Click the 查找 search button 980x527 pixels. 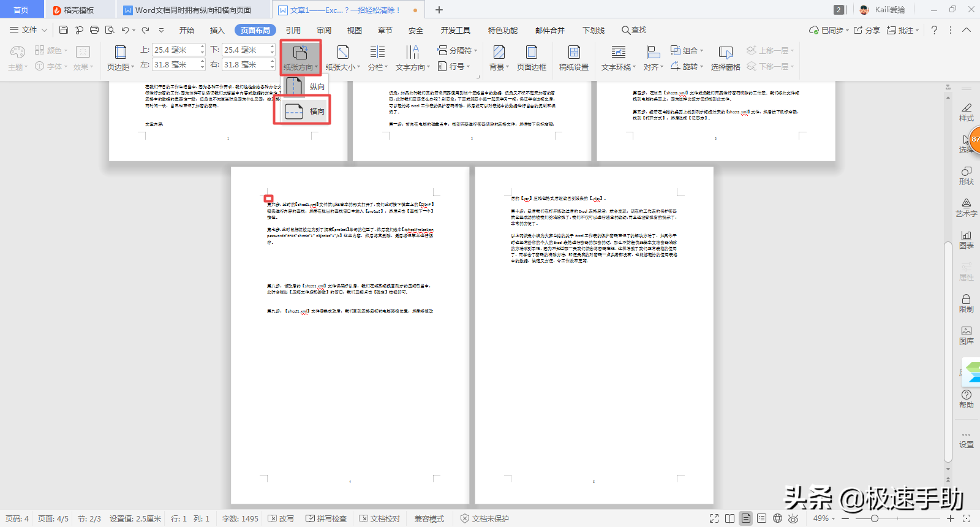pyautogui.click(x=634, y=30)
